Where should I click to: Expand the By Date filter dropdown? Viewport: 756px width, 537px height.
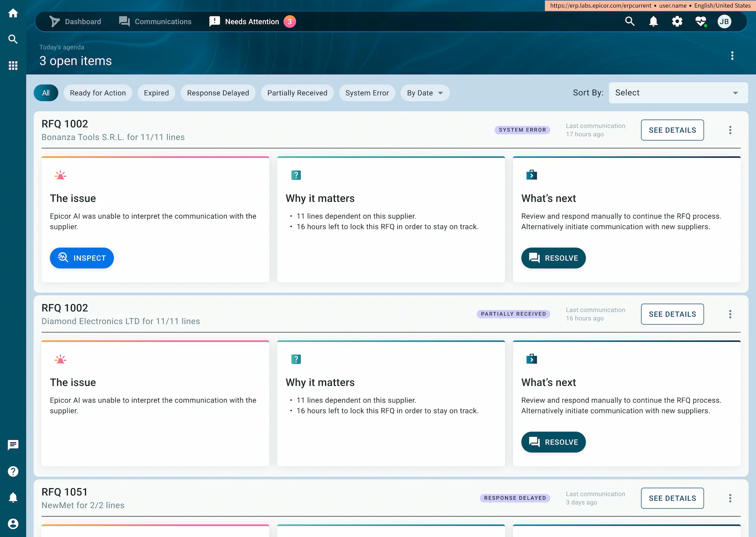click(x=425, y=93)
